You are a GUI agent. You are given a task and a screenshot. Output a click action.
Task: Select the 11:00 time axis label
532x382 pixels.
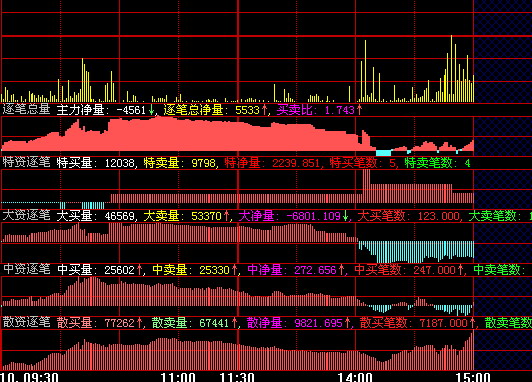point(178,377)
